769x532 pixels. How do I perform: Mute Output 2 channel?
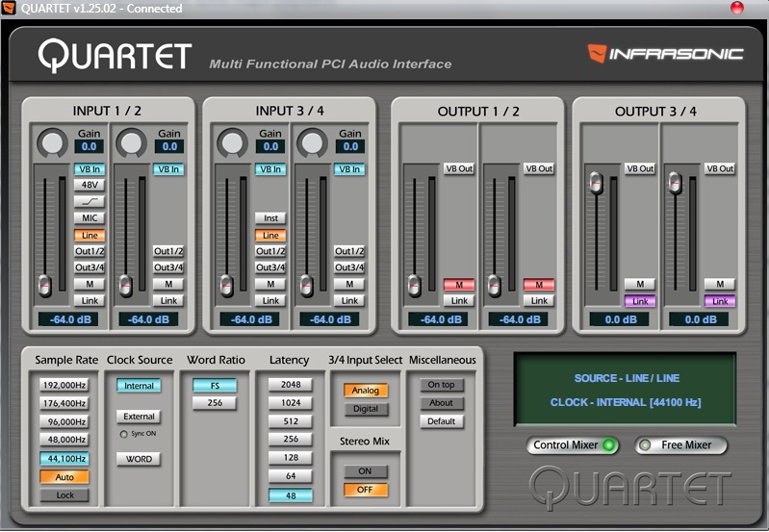(539, 285)
